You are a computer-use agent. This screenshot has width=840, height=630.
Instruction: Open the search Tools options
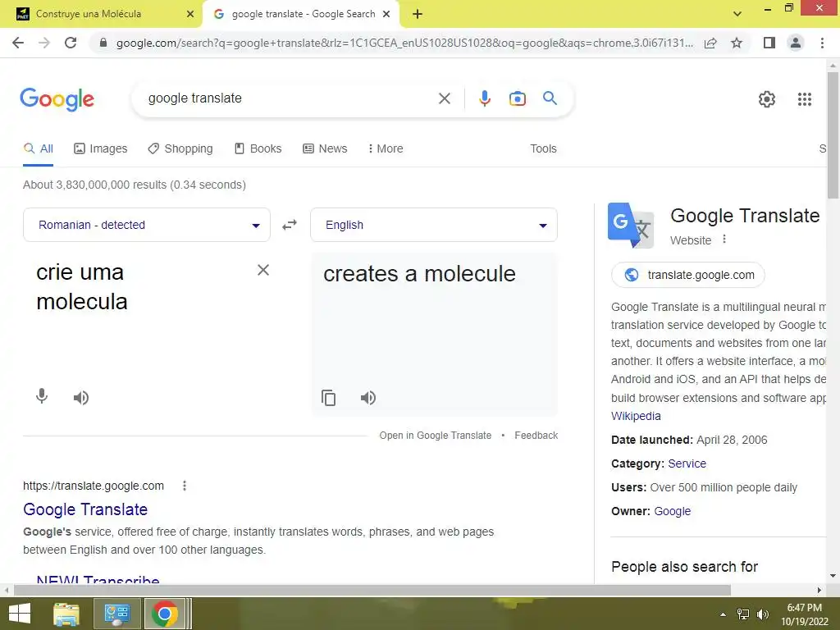[543, 148]
